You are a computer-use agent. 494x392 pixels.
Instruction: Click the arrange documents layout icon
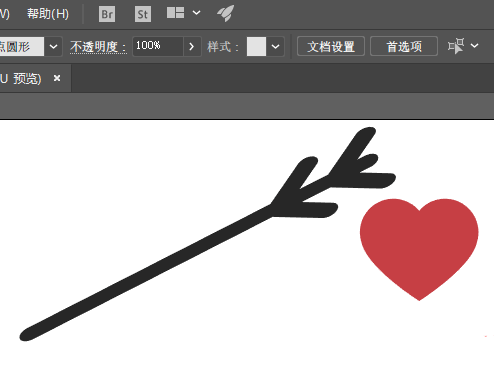[175, 13]
